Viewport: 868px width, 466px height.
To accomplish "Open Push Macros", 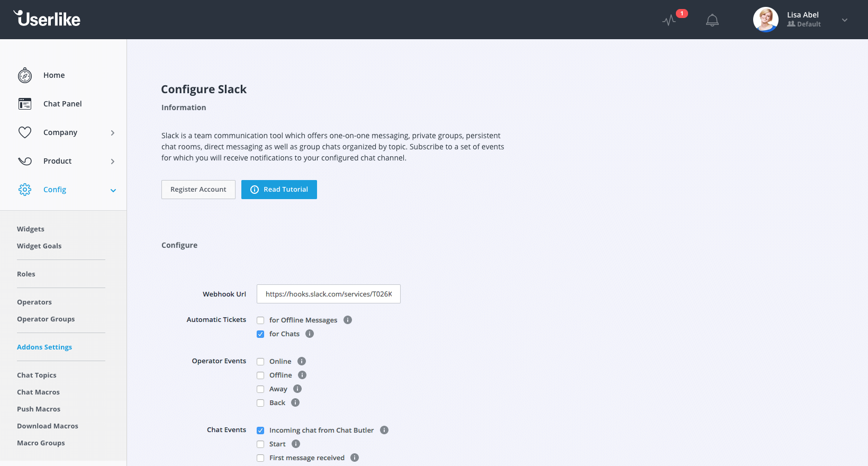I will tap(39, 409).
